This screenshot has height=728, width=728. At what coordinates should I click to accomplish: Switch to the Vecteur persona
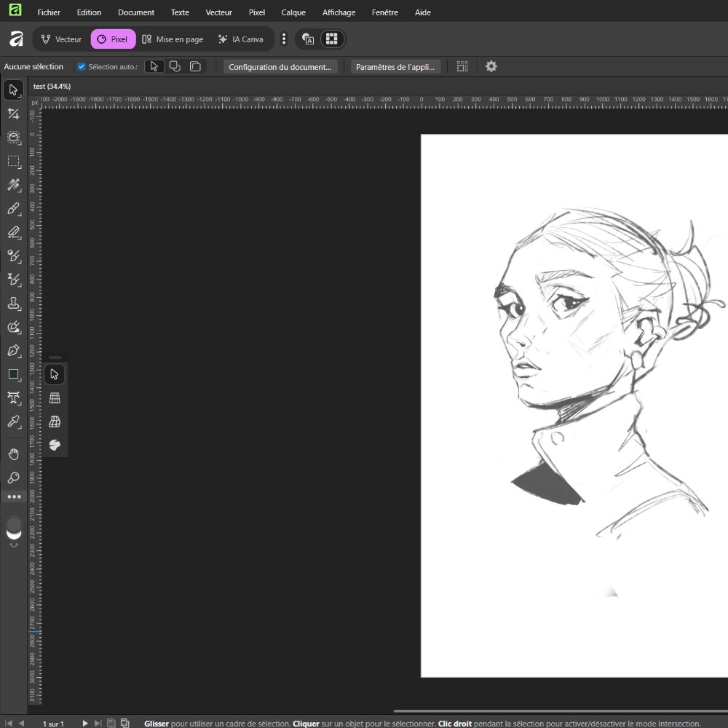pyautogui.click(x=60, y=39)
